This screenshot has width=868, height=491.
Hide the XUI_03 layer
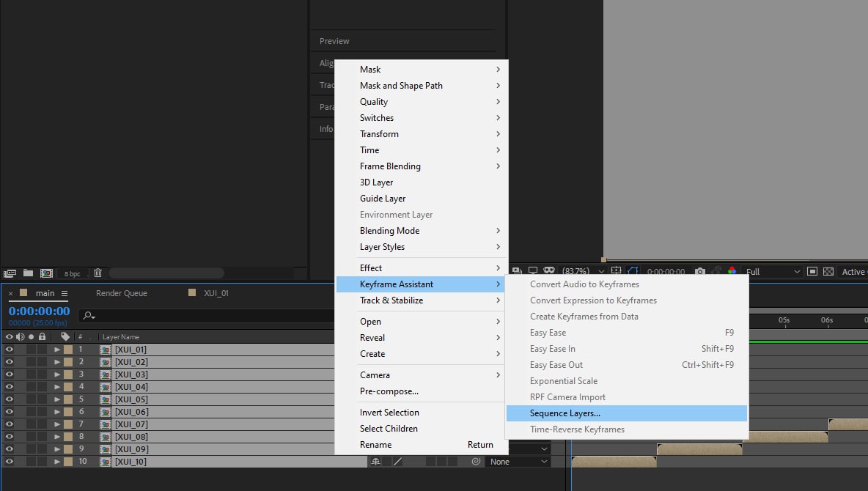click(9, 374)
